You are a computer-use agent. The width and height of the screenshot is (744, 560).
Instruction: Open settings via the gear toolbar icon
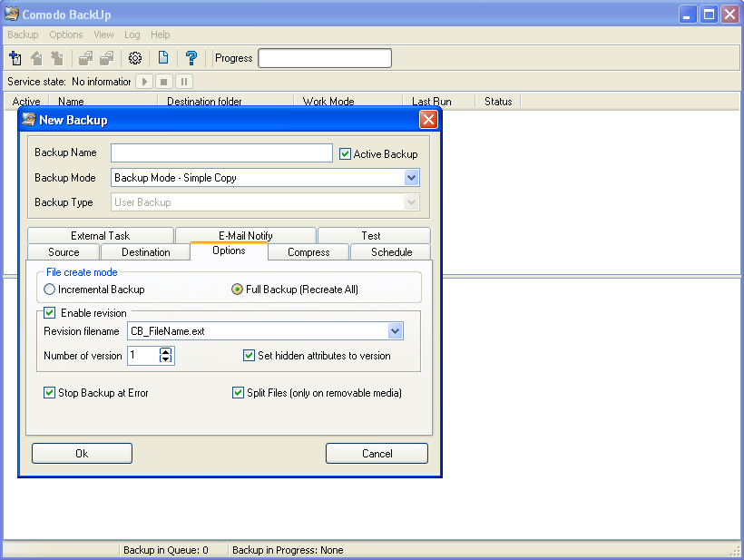[x=135, y=58]
